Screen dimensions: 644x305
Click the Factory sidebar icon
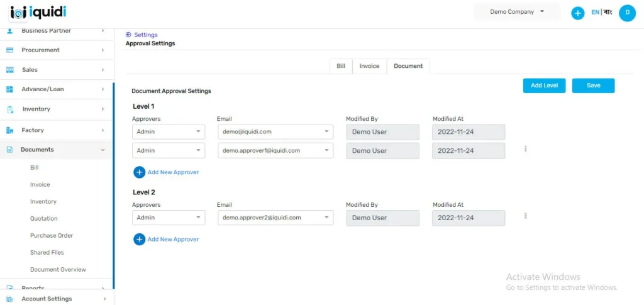pos(10,130)
